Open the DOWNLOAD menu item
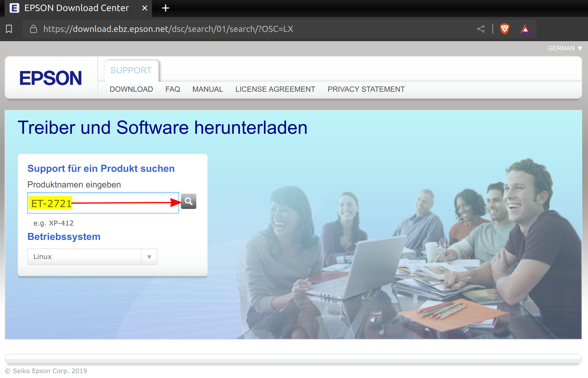The height and width of the screenshot is (378, 588). coord(131,89)
